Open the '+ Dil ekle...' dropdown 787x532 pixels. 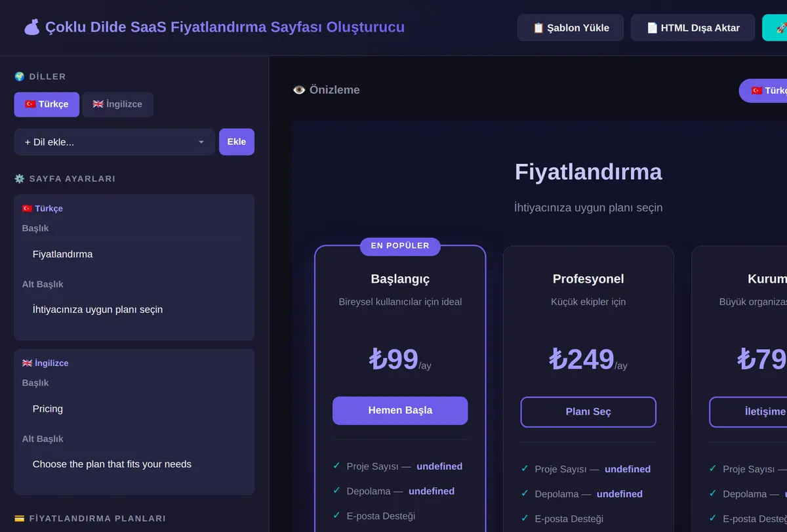tap(115, 142)
